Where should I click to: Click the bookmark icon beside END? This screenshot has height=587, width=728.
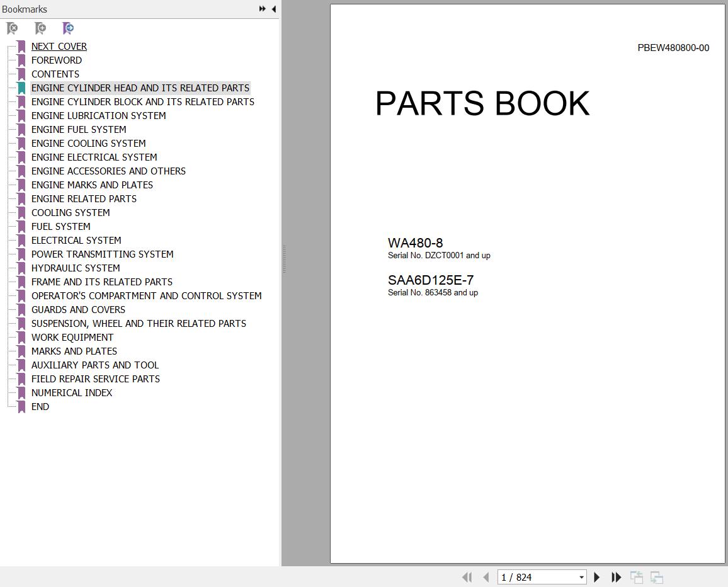tap(21, 407)
